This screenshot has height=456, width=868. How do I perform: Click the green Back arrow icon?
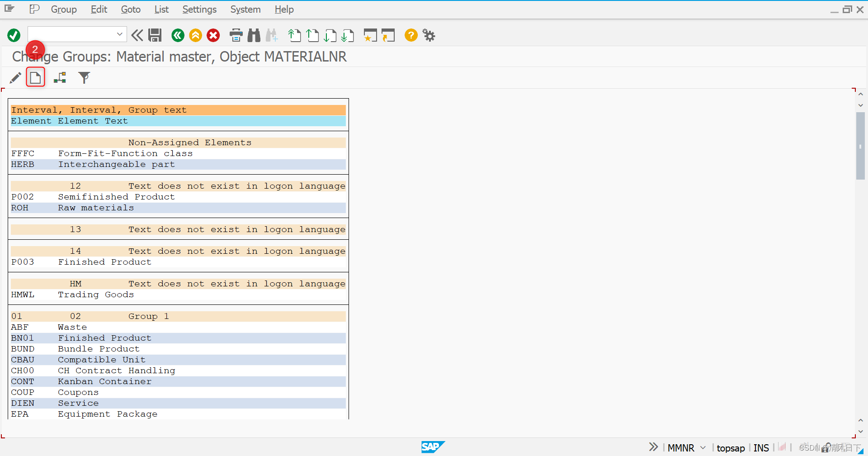178,35
